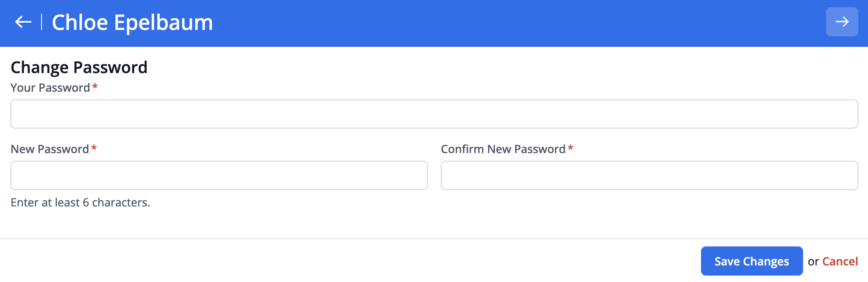The height and width of the screenshot is (282, 868).
Task: Select the Confirm New Password text box
Action: [x=649, y=175]
